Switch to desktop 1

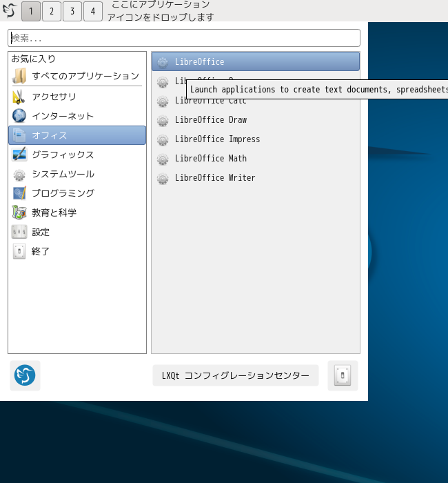[31, 12]
